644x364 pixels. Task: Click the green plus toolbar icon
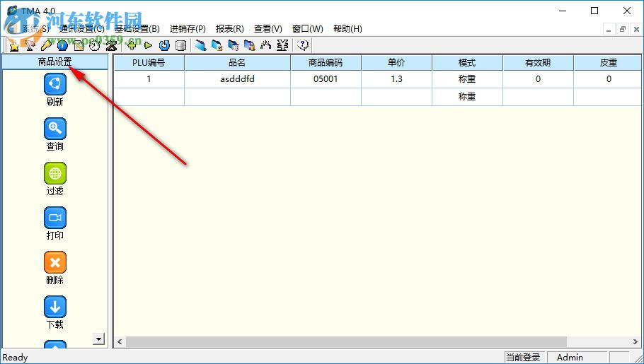132,45
